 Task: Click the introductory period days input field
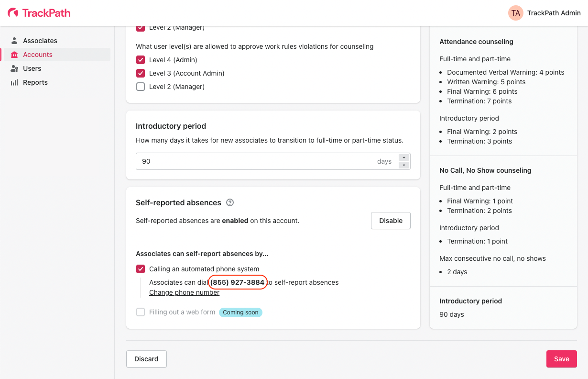pyautogui.click(x=253, y=161)
